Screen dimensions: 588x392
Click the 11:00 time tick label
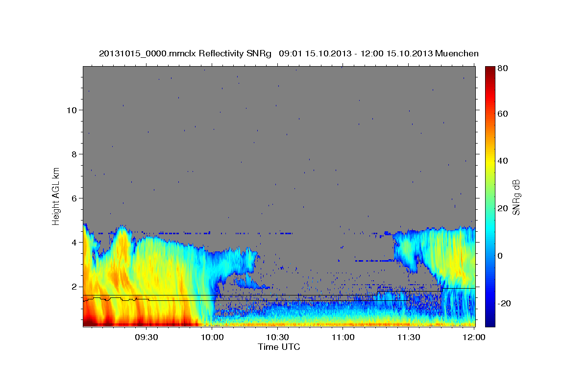(343, 338)
